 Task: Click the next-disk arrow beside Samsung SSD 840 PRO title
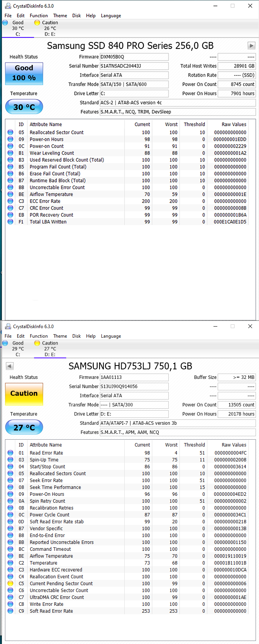(x=251, y=45)
